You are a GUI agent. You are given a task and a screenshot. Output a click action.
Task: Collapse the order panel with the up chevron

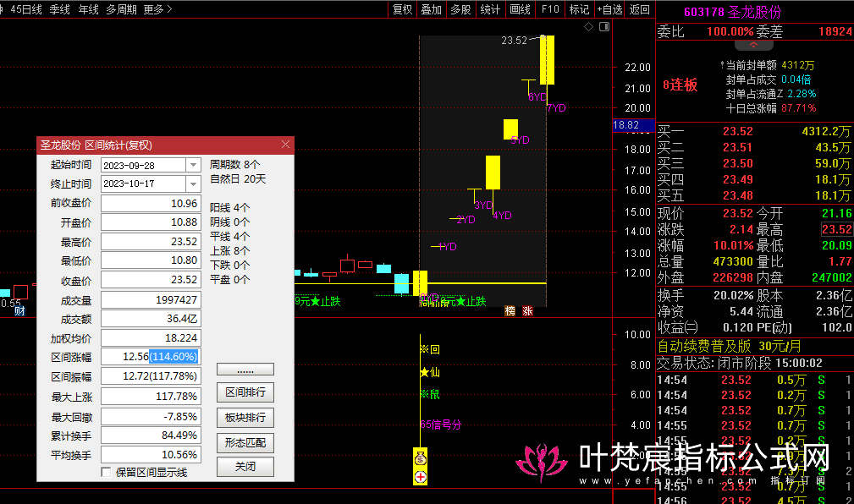[x=754, y=46]
